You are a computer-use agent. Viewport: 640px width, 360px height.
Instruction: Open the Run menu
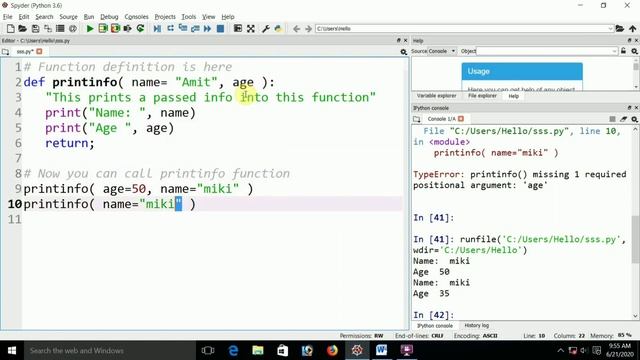(89, 17)
